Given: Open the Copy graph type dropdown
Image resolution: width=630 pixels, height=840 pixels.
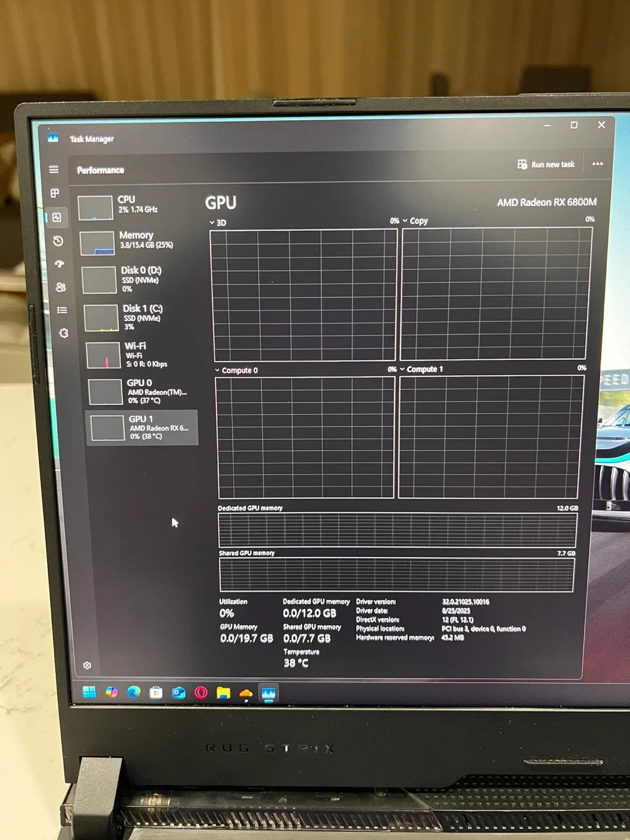Looking at the screenshot, I should [x=405, y=221].
